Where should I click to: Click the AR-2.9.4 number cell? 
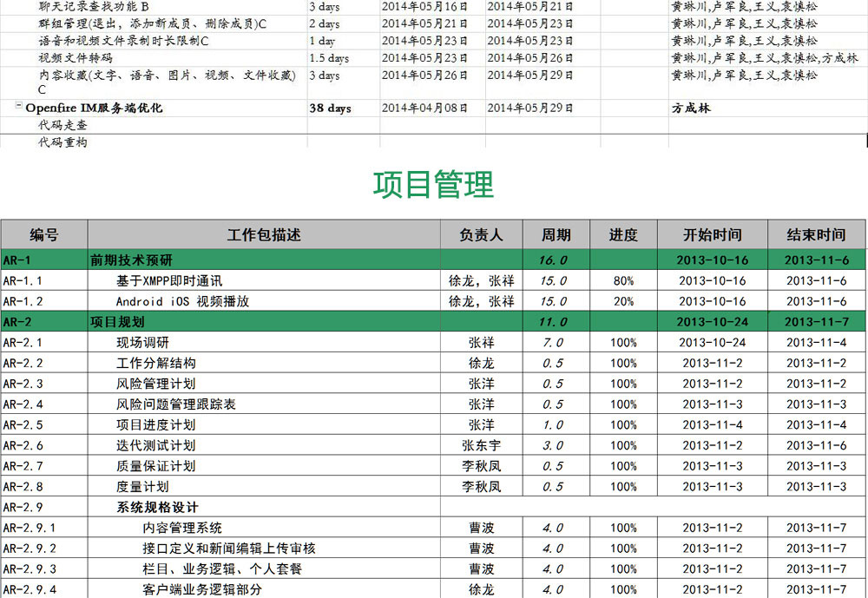pyautogui.click(x=30, y=589)
